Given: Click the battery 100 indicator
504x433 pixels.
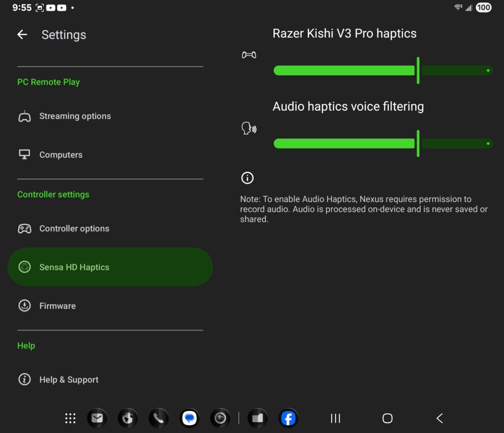Looking at the screenshot, I should [x=483, y=7].
